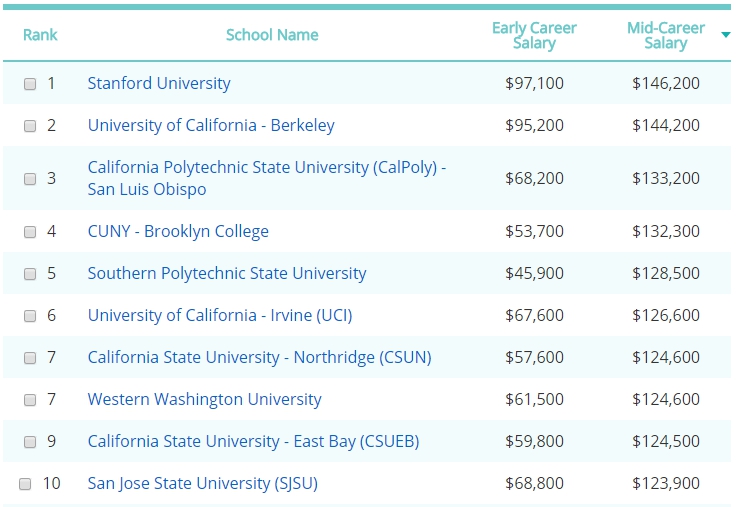This screenshot has width=738, height=507.
Task: Enable checkbox for Southern Polytechnic State University
Action: coord(30,274)
